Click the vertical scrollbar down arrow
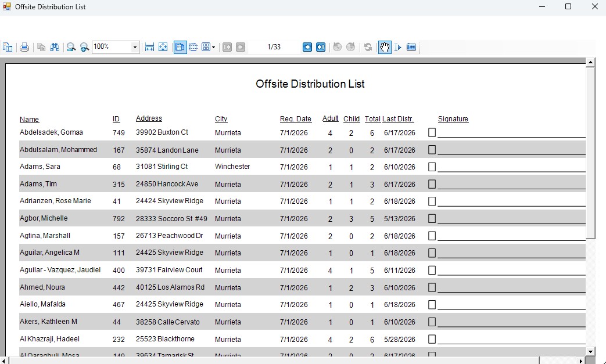This screenshot has height=364, width=606. point(590,352)
